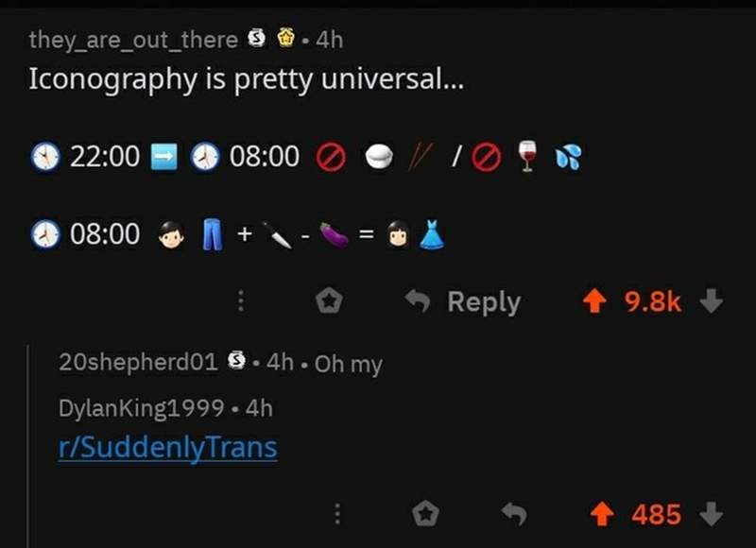Upvote the they_are_out_there comment

(x=594, y=300)
